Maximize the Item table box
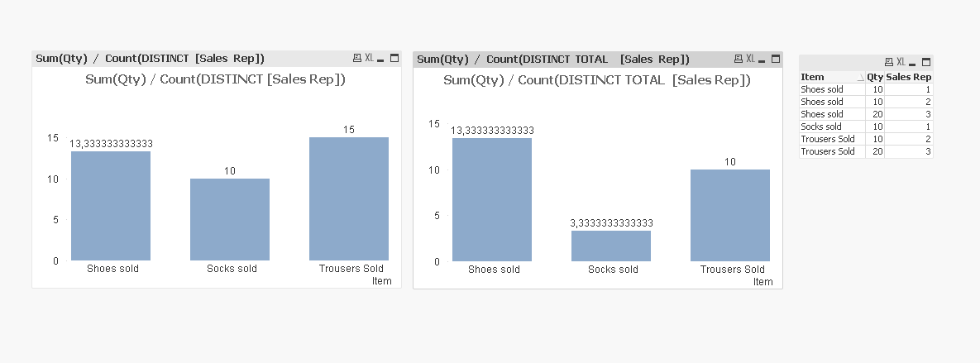This screenshot has height=363, width=980. point(925,62)
